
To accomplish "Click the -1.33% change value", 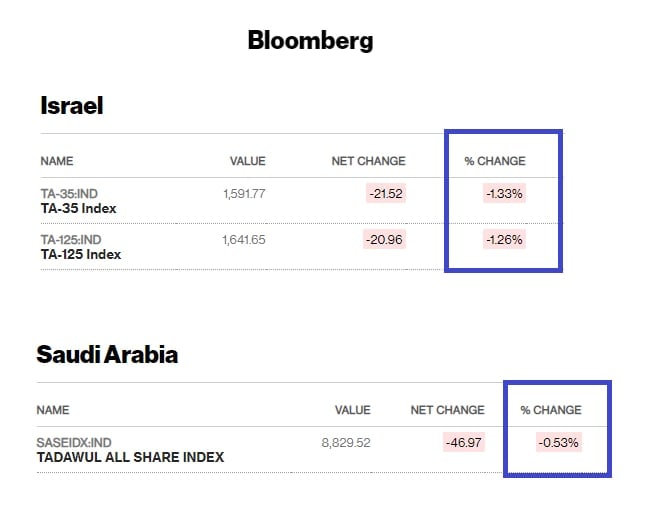I will pos(502,194).
